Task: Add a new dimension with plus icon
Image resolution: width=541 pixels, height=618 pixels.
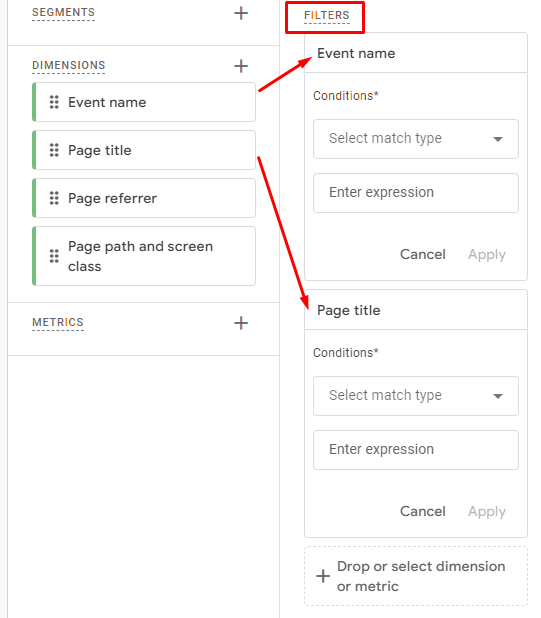Action: click(241, 66)
